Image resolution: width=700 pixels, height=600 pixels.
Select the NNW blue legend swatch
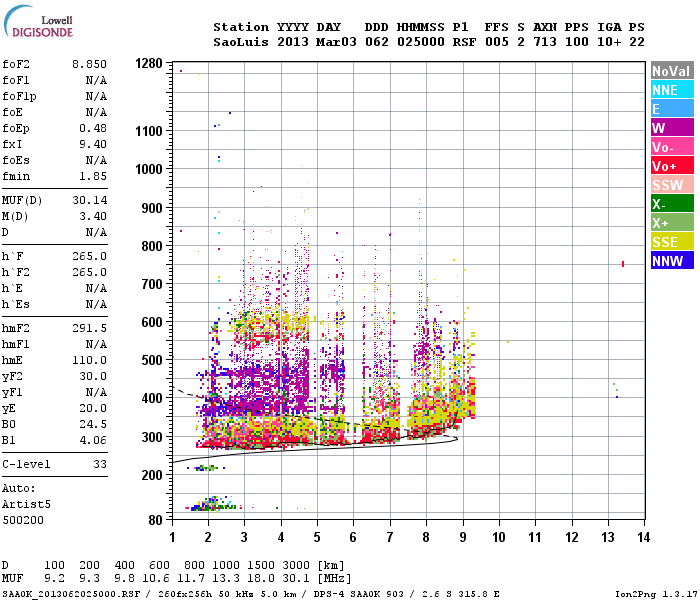(672, 260)
